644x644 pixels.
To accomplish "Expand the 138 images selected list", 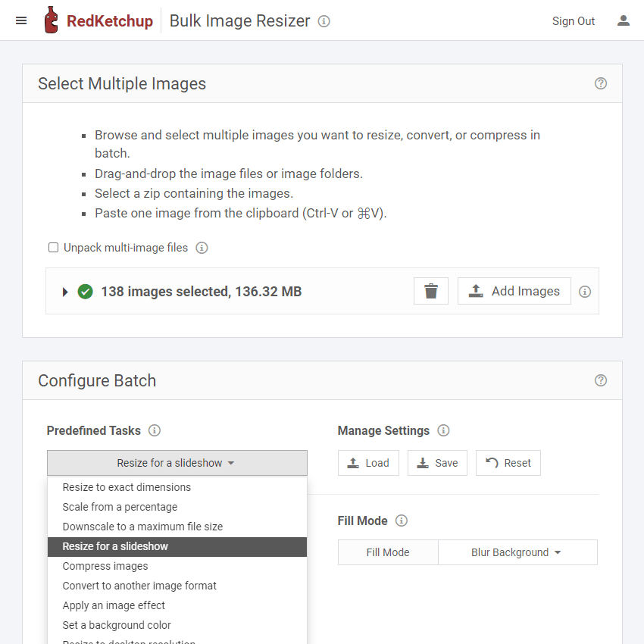I will pos(64,291).
